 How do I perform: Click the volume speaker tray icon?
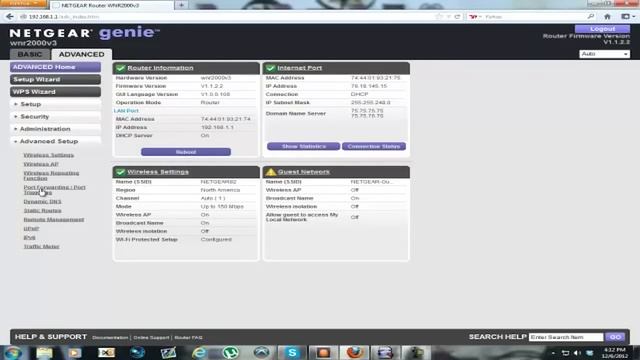[577, 353]
